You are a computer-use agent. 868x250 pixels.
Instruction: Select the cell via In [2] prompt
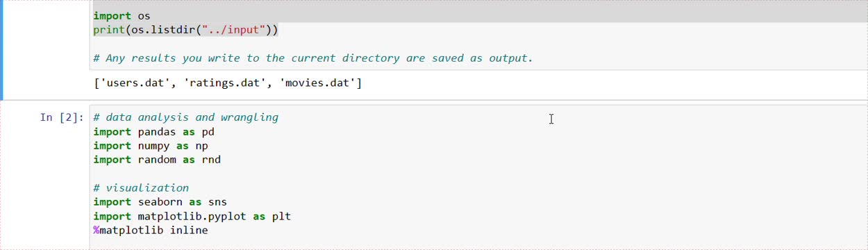(x=62, y=117)
